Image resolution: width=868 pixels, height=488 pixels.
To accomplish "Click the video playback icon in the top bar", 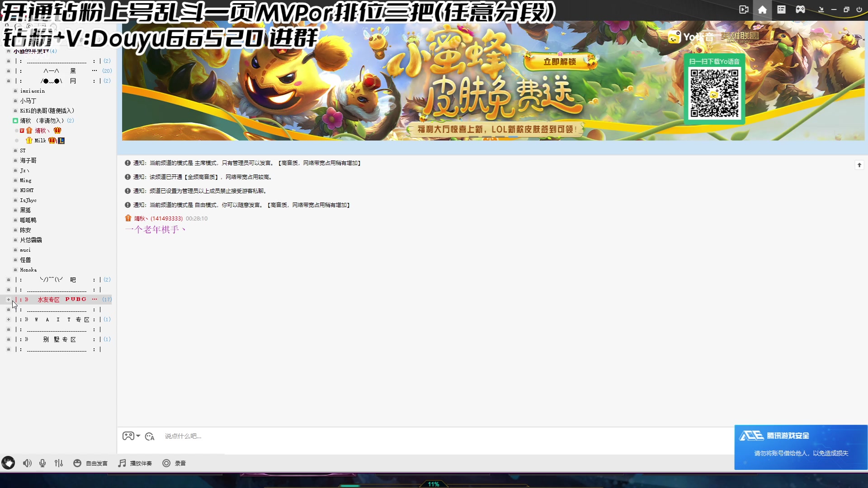I will pyautogui.click(x=744, y=9).
